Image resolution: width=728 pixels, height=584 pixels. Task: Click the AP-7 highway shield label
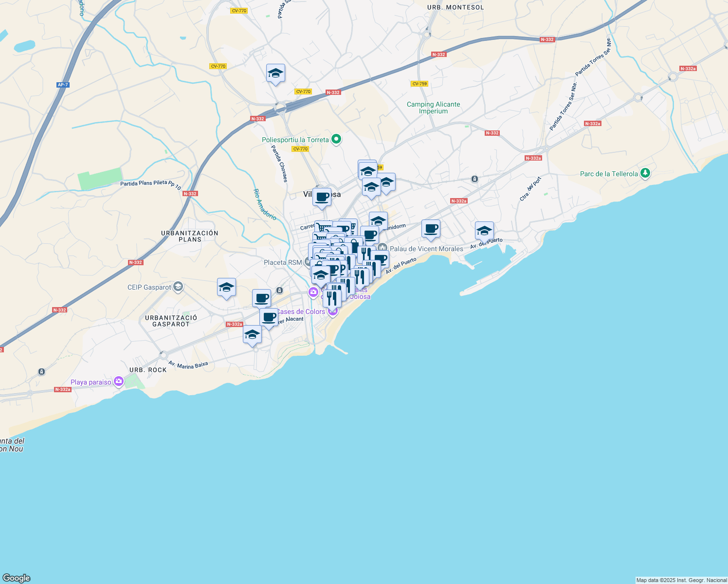pyautogui.click(x=62, y=84)
